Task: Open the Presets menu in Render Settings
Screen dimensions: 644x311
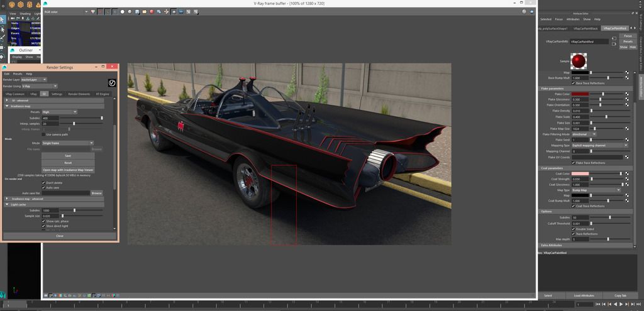Action: (18, 74)
